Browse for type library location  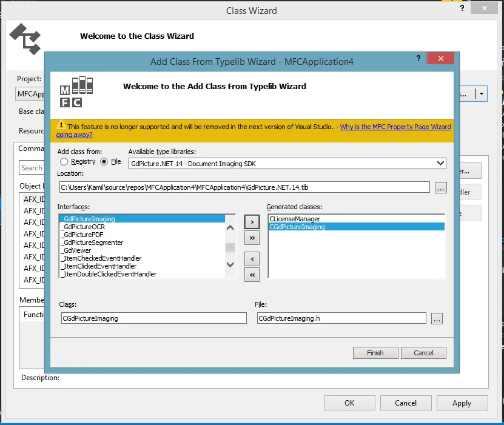[x=440, y=187]
